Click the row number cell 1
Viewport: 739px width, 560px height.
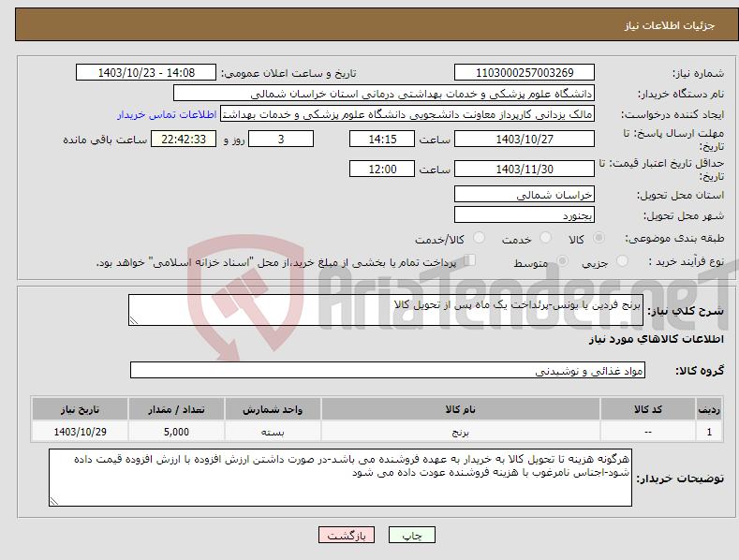(x=709, y=432)
